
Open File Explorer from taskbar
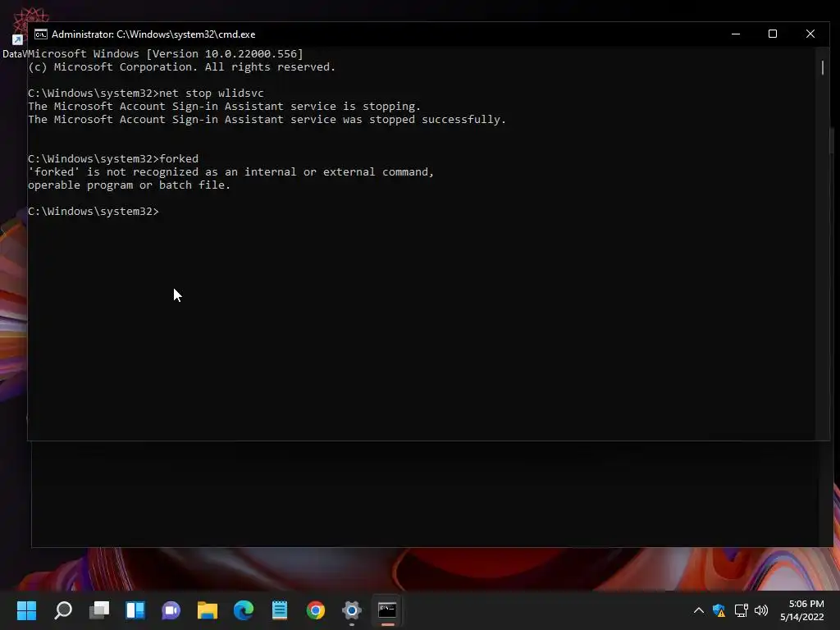pyautogui.click(x=208, y=610)
